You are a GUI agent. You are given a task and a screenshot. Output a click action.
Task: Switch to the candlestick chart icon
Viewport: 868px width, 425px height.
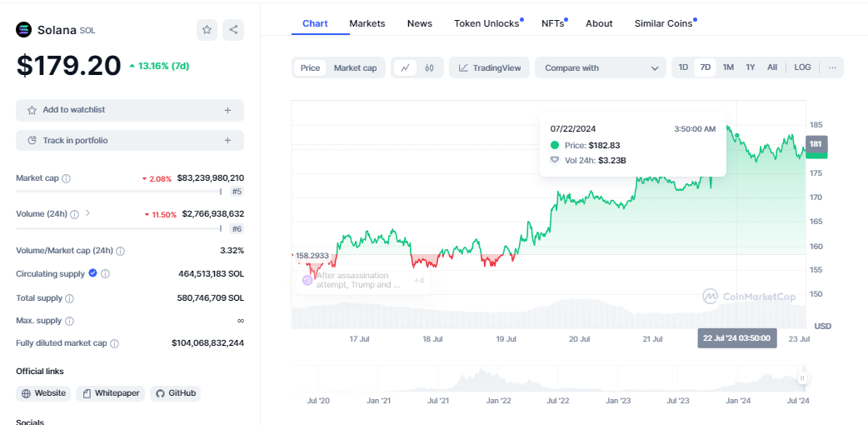[429, 68]
